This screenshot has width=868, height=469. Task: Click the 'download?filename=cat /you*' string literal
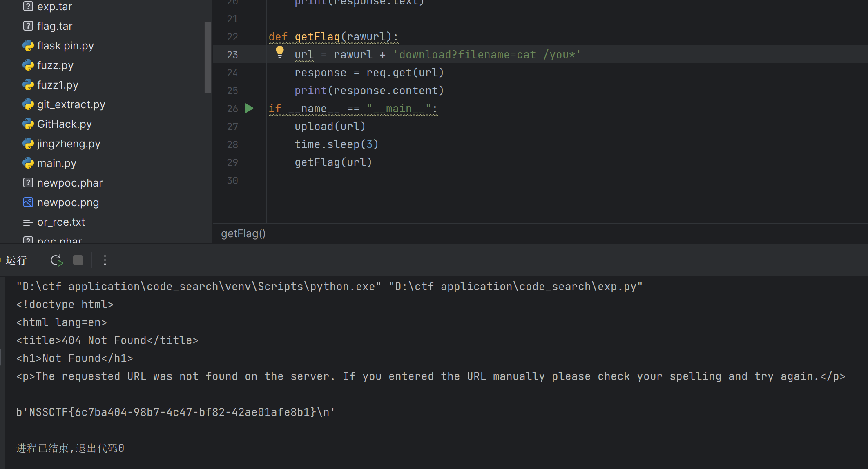(x=486, y=55)
